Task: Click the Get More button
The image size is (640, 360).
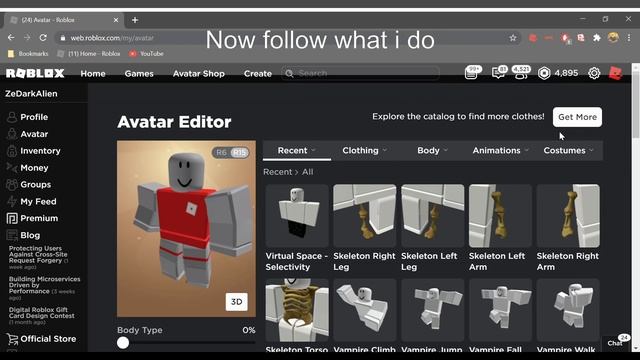Action: [577, 117]
